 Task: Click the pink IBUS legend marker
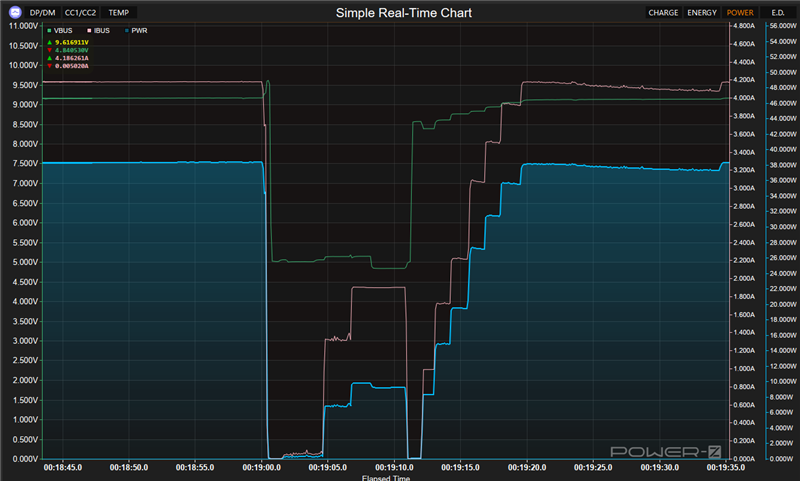point(87,31)
